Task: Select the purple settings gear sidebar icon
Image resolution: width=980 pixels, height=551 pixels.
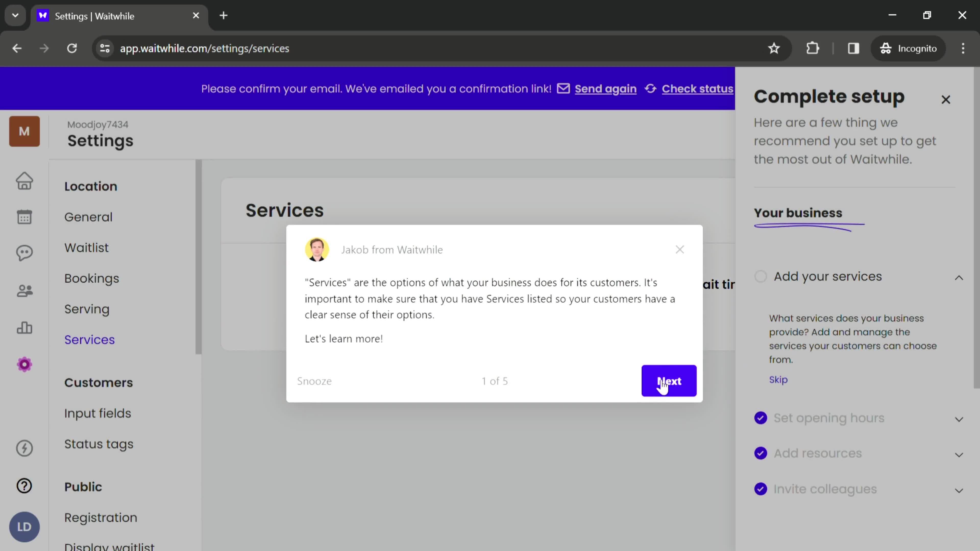Action: pyautogui.click(x=24, y=365)
